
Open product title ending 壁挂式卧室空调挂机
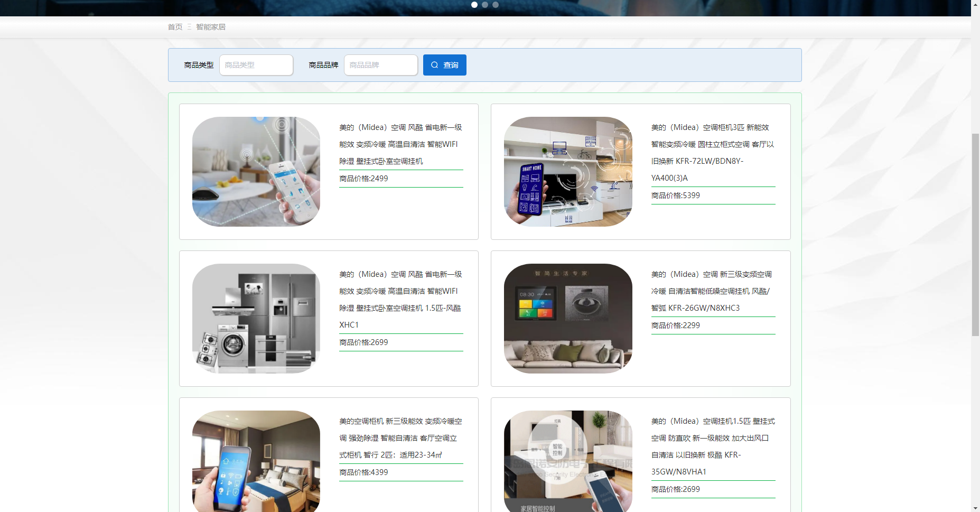point(401,144)
